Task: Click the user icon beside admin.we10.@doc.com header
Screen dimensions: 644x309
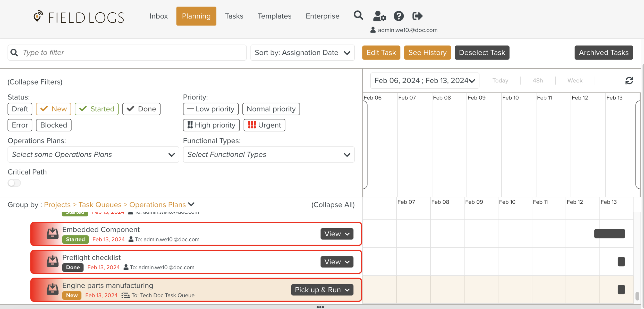Action: coord(373,30)
